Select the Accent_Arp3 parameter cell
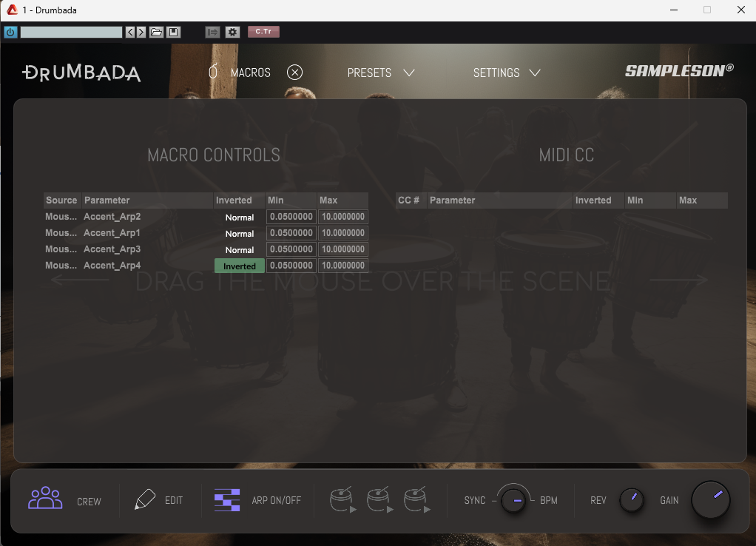Screen dimensions: 756x546 (147, 249)
